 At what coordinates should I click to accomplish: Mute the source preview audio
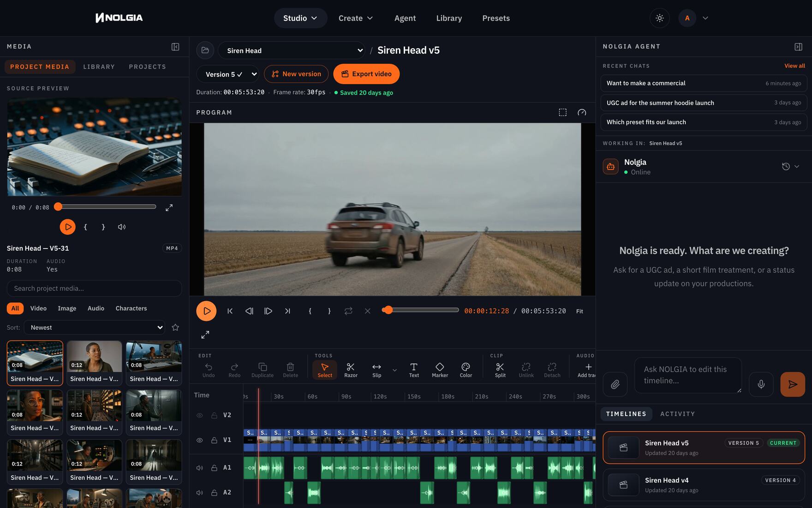(x=122, y=227)
